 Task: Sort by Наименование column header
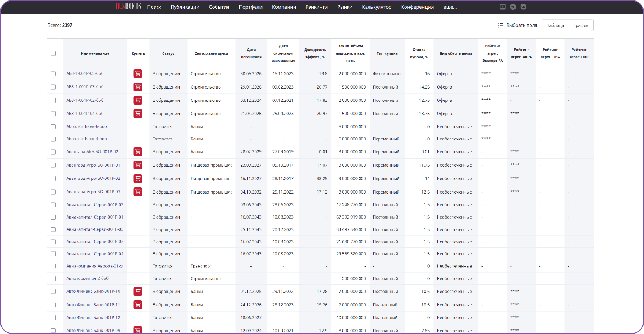pos(95,53)
